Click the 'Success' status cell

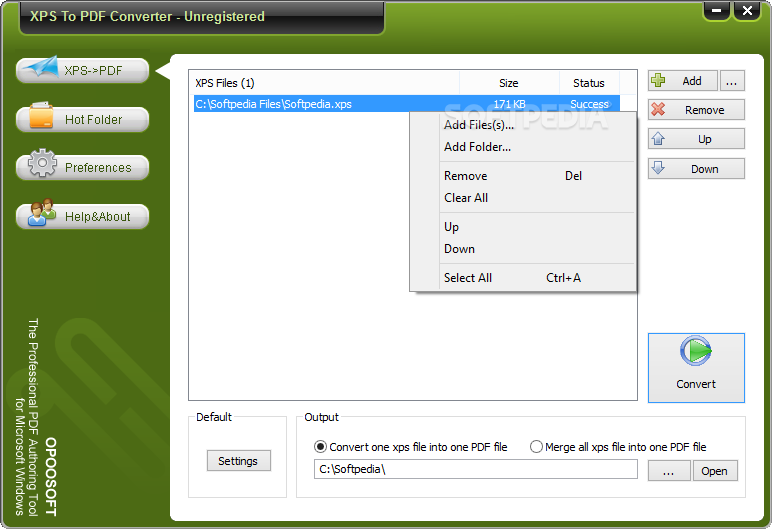pos(590,104)
